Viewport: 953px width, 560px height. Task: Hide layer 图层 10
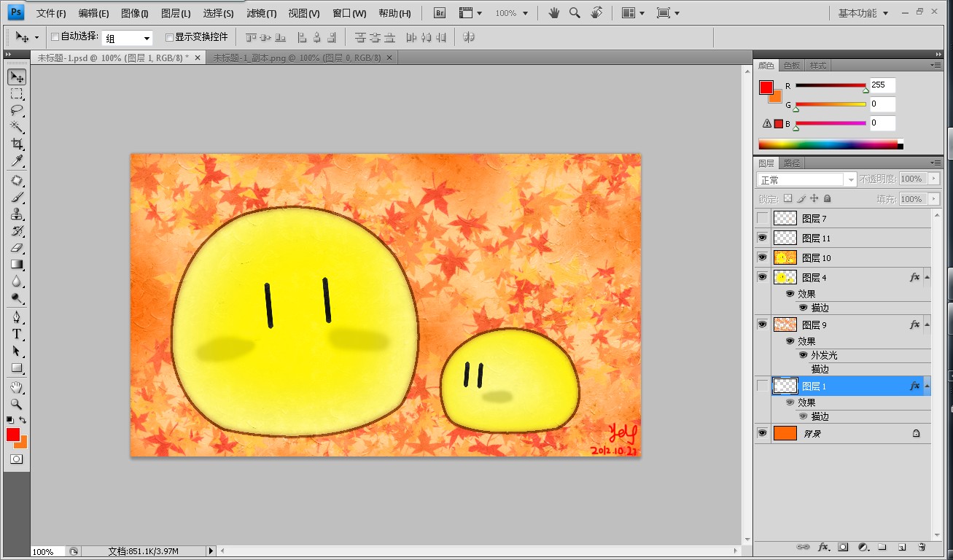click(x=763, y=257)
